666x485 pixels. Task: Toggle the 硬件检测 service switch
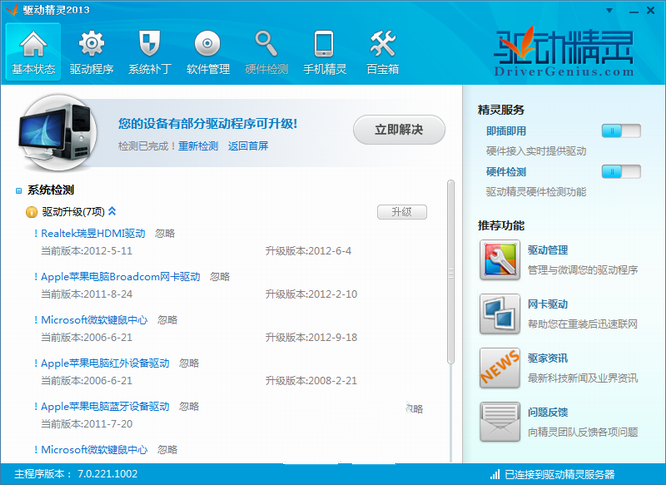tap(620, 172)
